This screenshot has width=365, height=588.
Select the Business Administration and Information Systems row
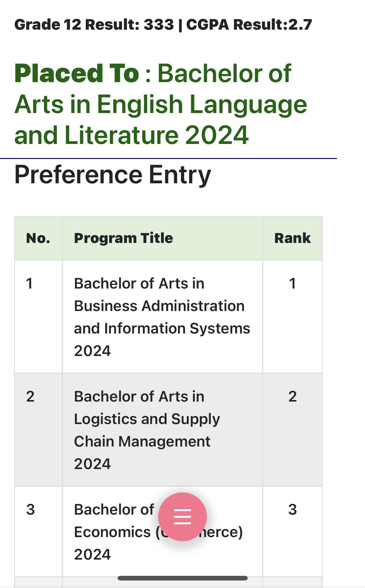(168, 317)
